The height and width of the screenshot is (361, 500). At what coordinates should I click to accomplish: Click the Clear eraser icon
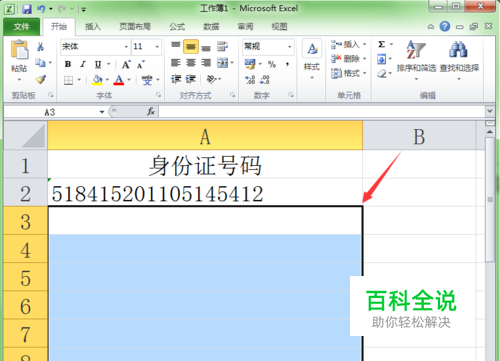click(382, 74)
